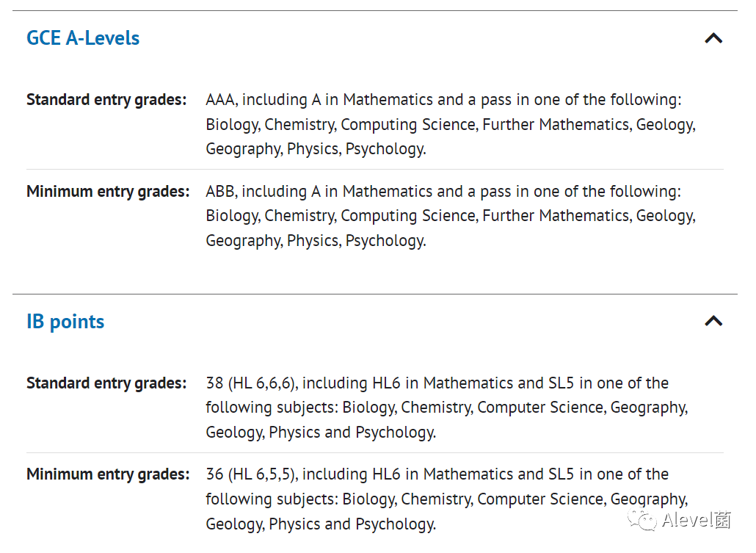The width and height of the screenshot is (756, 553).
Task: Click the IB points heading
Action: point(65,322)
